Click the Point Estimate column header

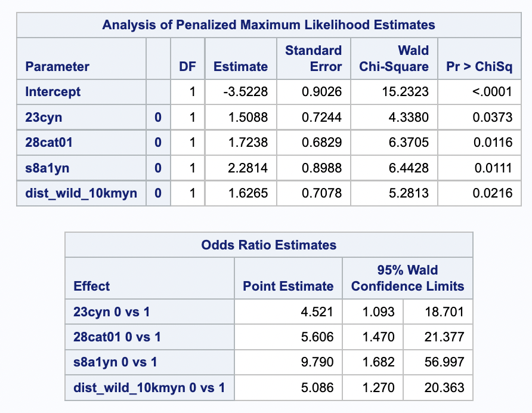[x=288, y=286]
